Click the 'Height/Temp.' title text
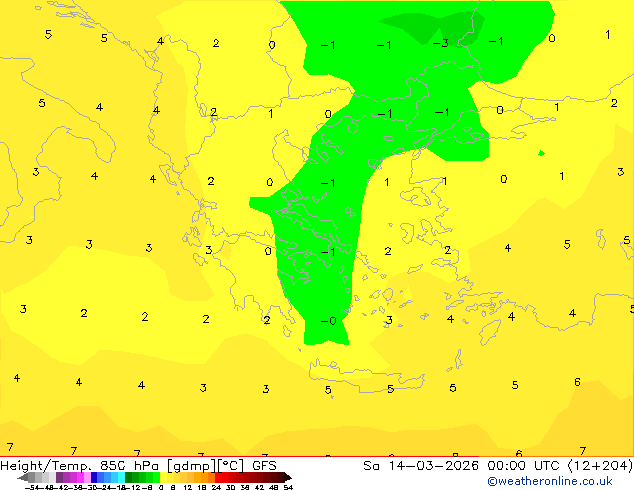634x490 pixels. pyautogui.click(x=45, y=466)
